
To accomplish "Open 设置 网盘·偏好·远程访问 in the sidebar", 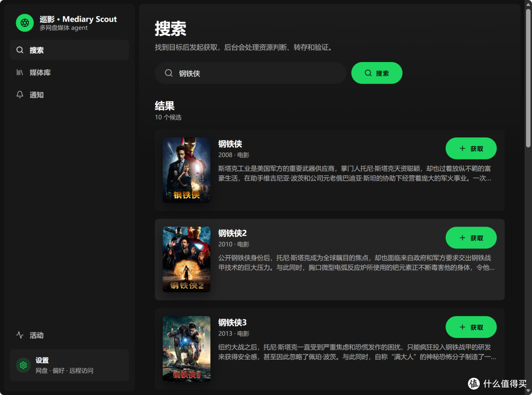I will pyautogui.click(x=69, y=365).
